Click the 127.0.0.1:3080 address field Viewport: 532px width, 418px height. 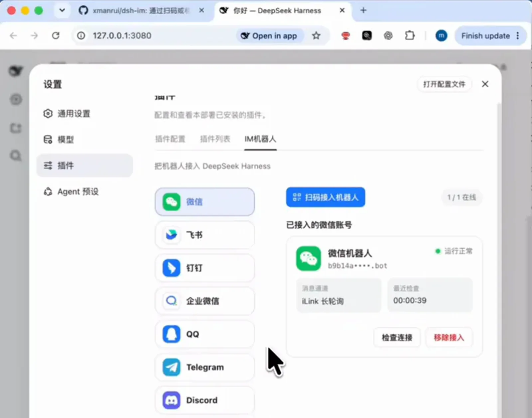click(x=122, y=36)
